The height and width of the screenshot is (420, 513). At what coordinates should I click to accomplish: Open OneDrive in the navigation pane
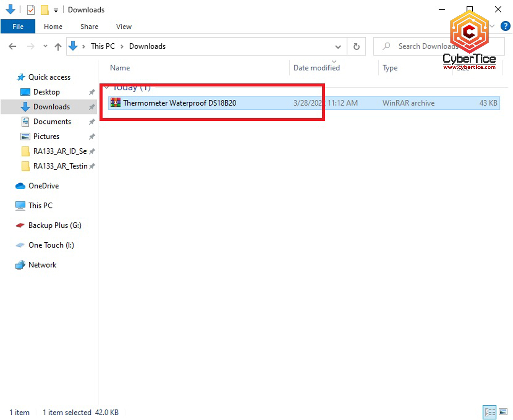(x=43, y=186)
